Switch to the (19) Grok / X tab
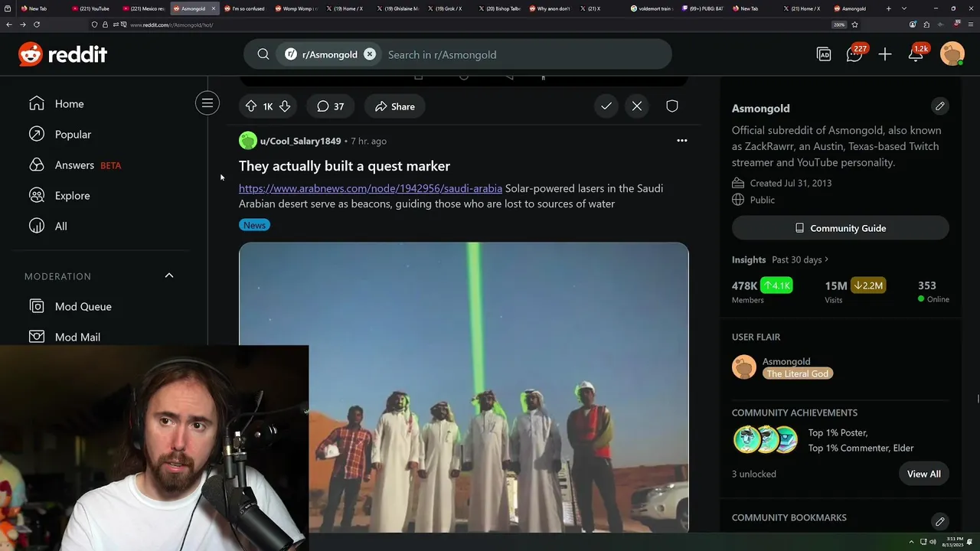The height and width of the screenshot is (551, 980). click(448, 8)
